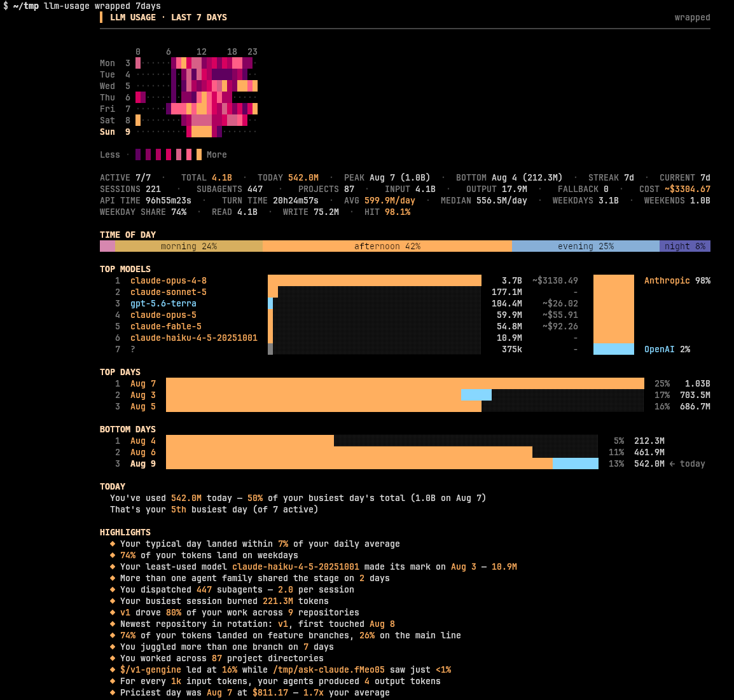
Task: Select model "gpt-5.6-terra" in Top Models
Action: tap(163, 303)
